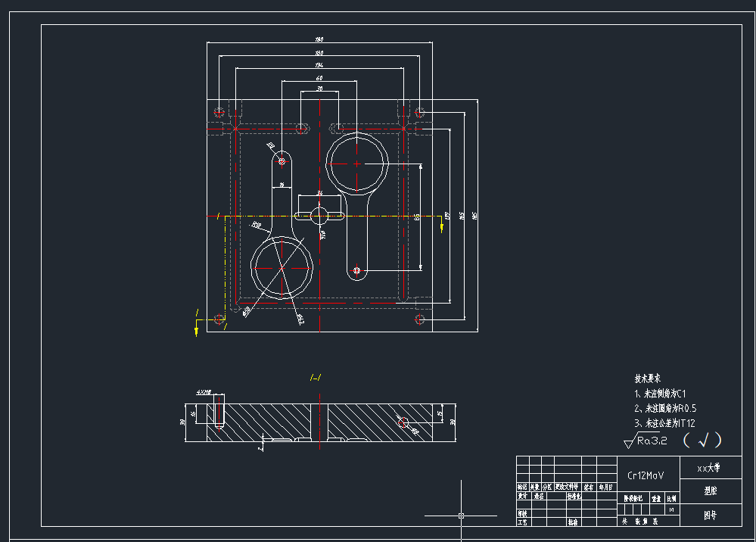Select the 图号 title block cell
Image resolution: width=756 pixels, height=542 pixels.
click(711, 516)
